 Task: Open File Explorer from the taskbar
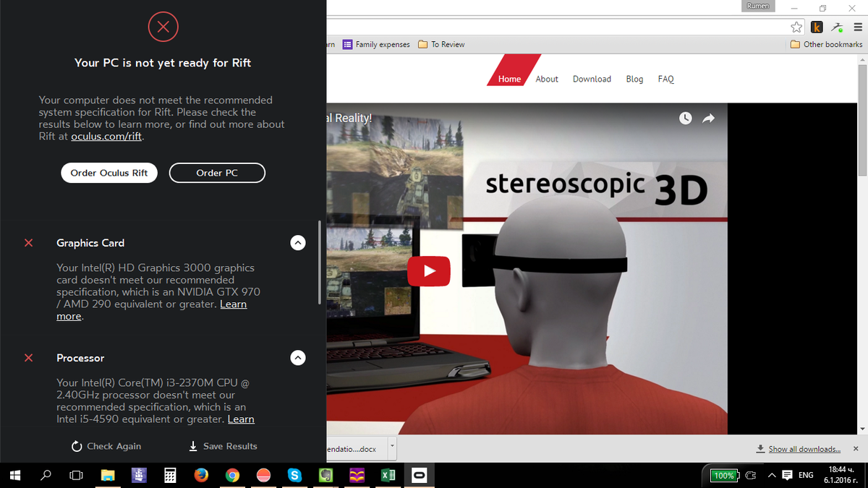tap(108, 476)
